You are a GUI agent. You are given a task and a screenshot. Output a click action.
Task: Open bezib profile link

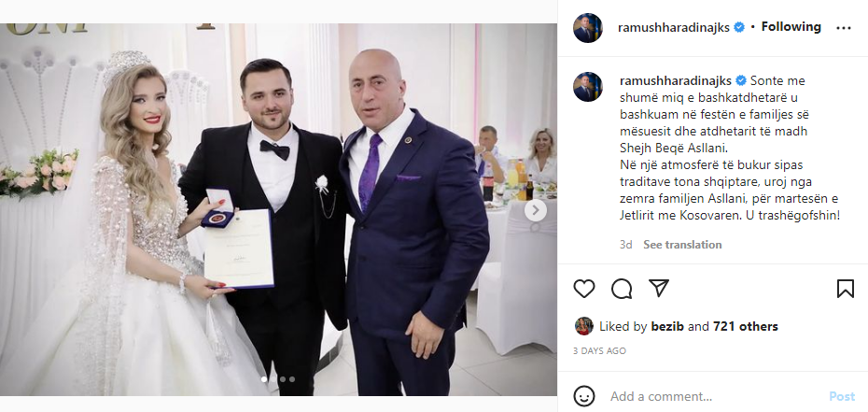[667, 327]
